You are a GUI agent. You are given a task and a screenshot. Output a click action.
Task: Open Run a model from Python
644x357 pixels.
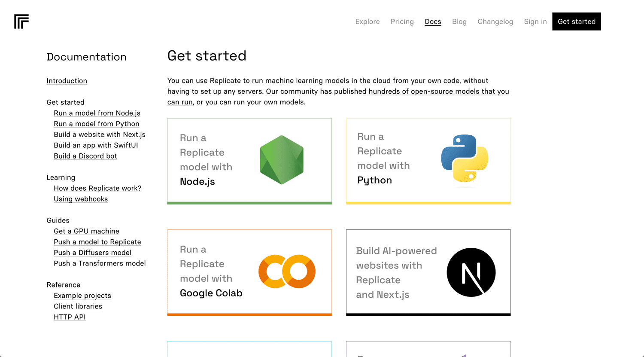pyautogui.click(x=97, y=124)
